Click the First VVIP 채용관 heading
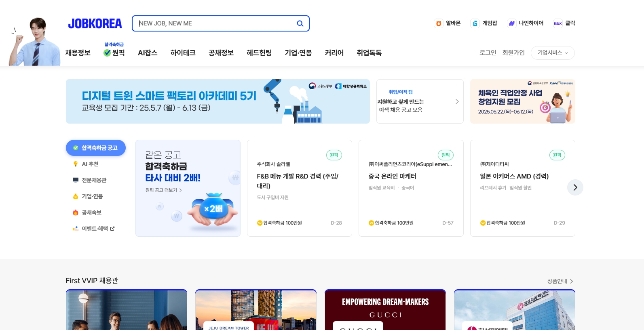Viewport: 644px width, 330px height. 92,281
